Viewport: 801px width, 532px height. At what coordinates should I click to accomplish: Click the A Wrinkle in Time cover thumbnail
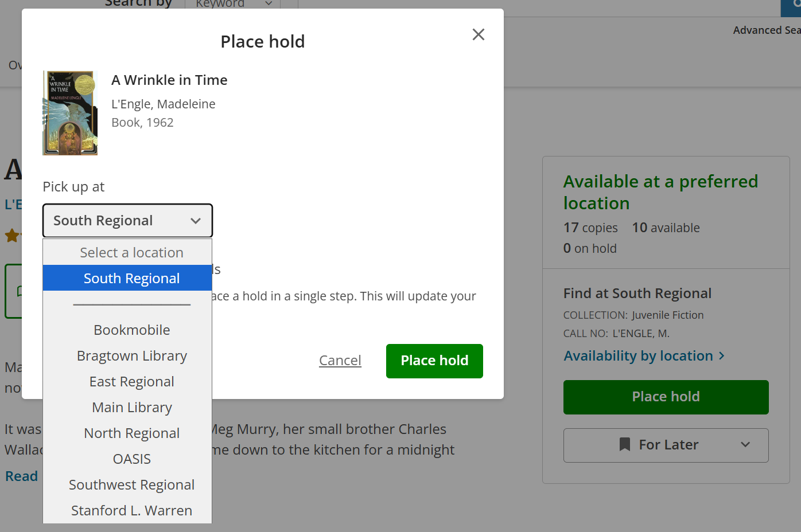[x=70, y=113]
